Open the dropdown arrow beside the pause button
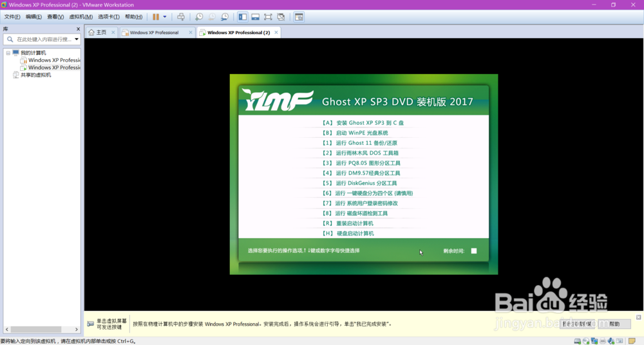Viewport: 644px width, 345px height. click(x=165, y=17)
